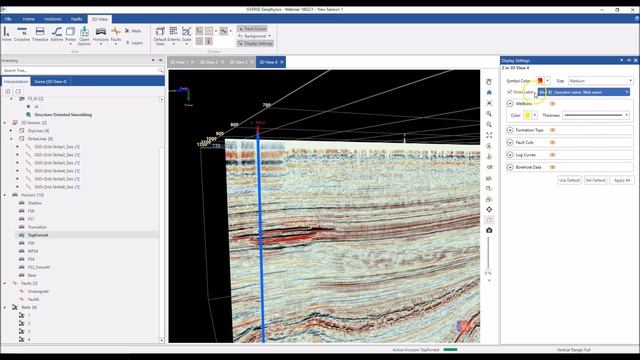Click the zoom out magnifier icon
This screenshot has width=640, height=360.
tap(489, 124)
